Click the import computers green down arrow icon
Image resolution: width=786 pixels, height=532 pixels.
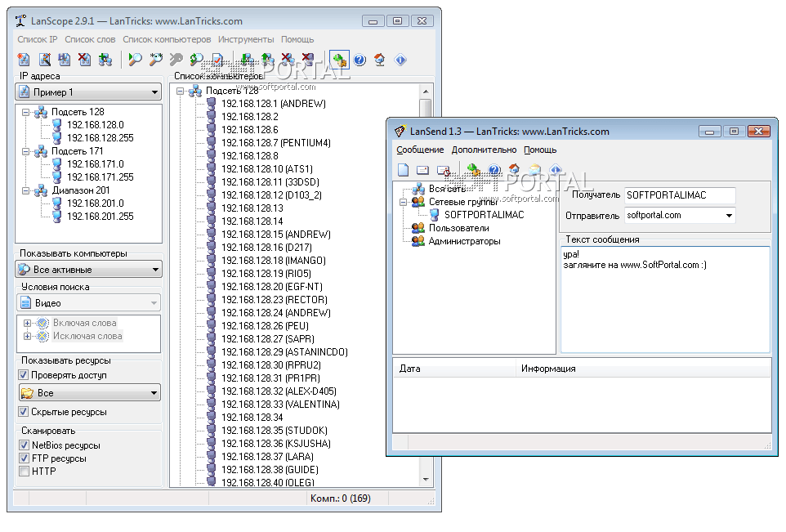click(247, 60)
